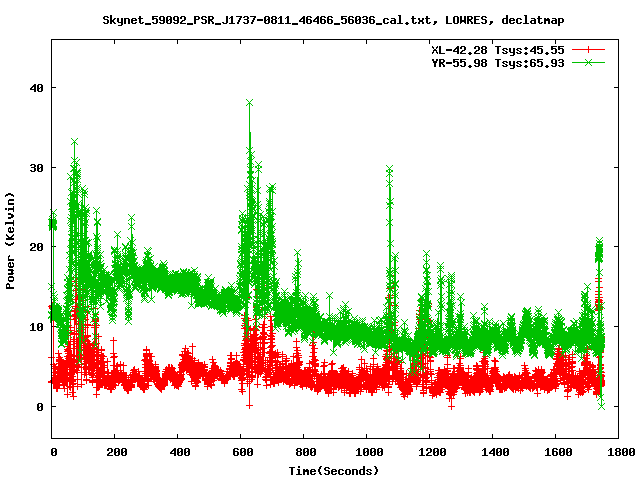This screenshot has height=480, width=640.
Task: Click the x-axis tick label "200"
Action: coord(117,452)
